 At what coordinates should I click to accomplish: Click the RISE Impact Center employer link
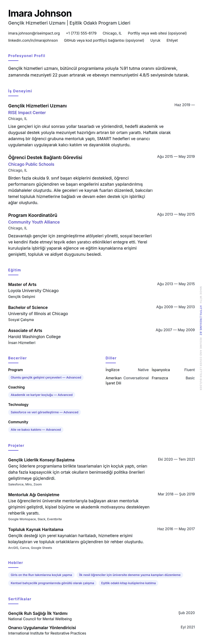coord(27,113)
